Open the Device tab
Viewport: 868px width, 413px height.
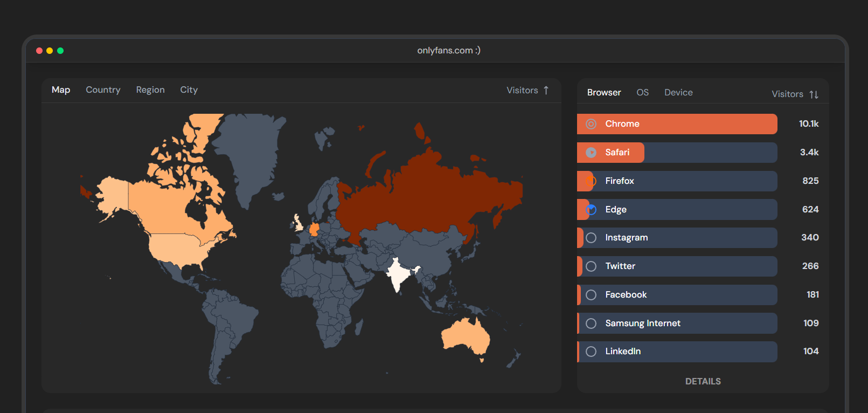[678, 92]
